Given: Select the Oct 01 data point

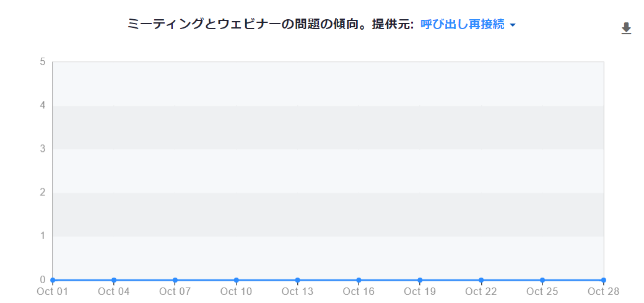Looking at the screenshot, I should point(53,280).
